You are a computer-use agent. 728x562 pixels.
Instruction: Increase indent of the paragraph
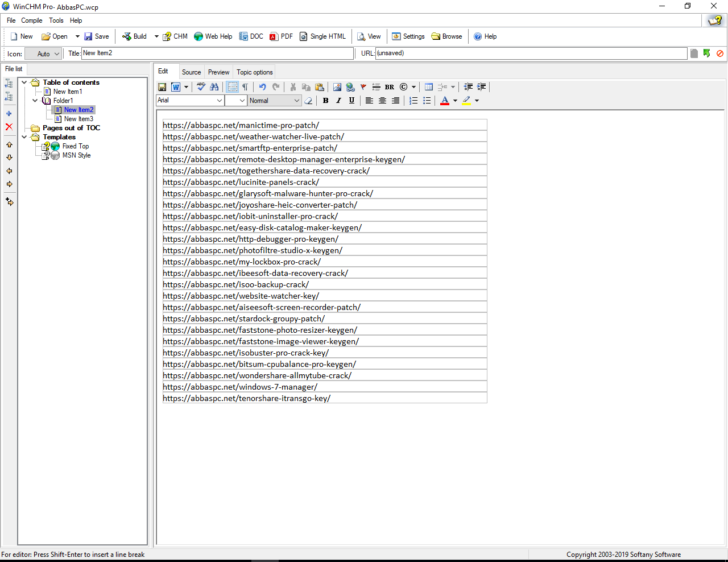(x=482, y=87)
